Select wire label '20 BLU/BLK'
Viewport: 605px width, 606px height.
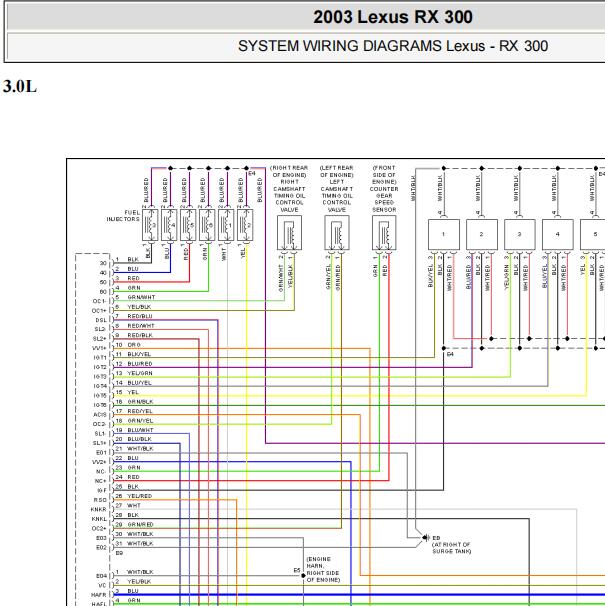[133, 439]
